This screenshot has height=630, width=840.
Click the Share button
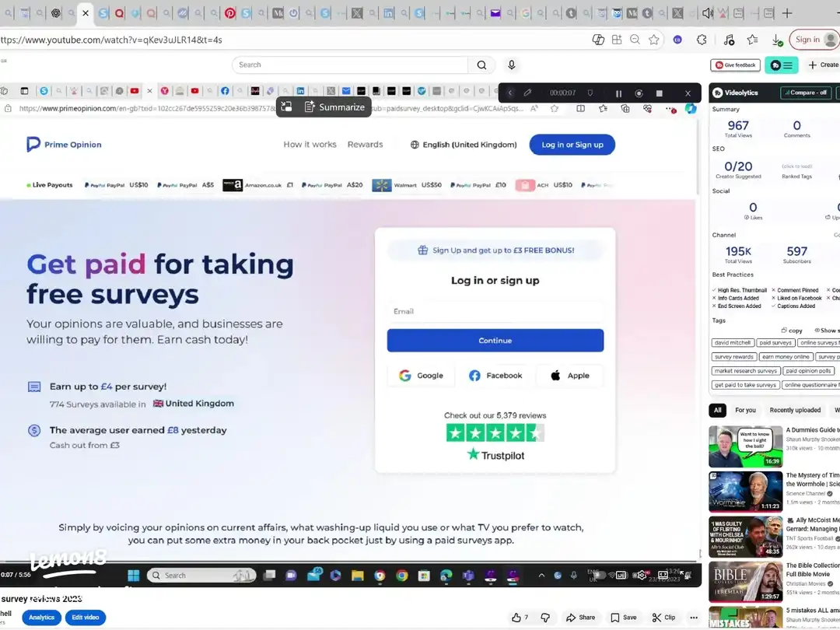pos(580,617)
